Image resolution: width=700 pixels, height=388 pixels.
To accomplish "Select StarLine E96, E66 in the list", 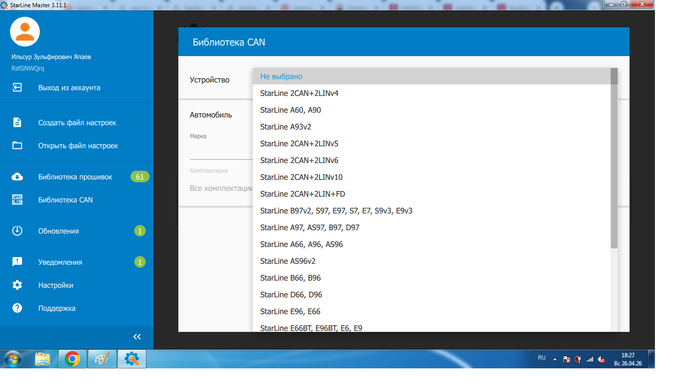I will pos(432,311).
